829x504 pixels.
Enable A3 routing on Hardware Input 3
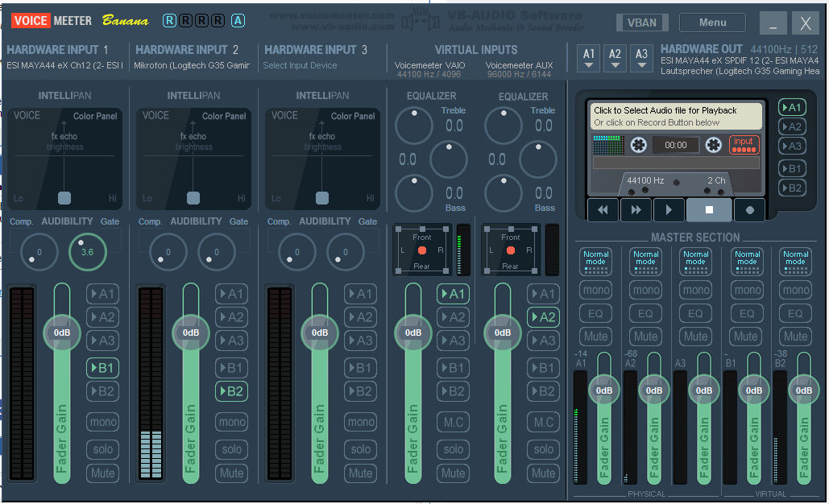pyautogui.click(x=361, y=341)
